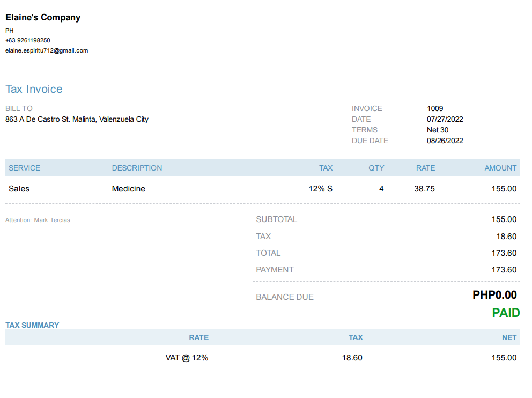This screenshot has width=532, height=398.
Task: Click the Elaine's Company heading
Action: 43,18
